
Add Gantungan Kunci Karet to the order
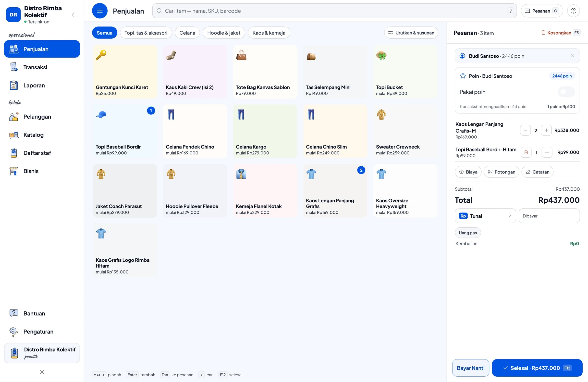point(125,72)
